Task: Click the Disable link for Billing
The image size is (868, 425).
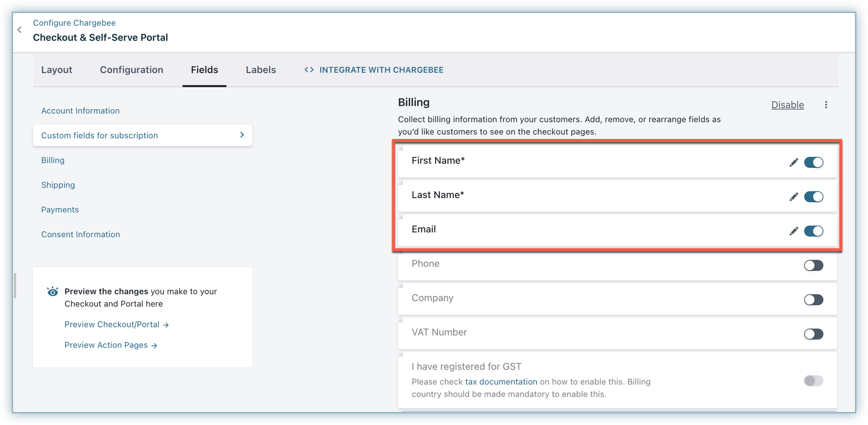Action: [787, 105]
